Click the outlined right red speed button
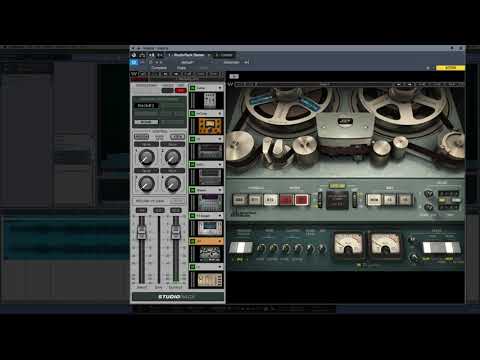Image resolution: width=480 pixels, height=360 pixels. point(302,200)
